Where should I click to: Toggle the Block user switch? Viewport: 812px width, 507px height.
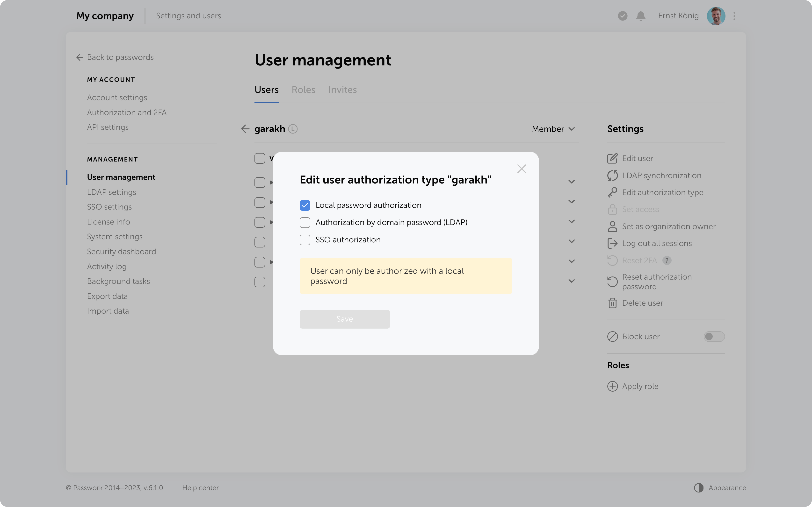point(714,337)
